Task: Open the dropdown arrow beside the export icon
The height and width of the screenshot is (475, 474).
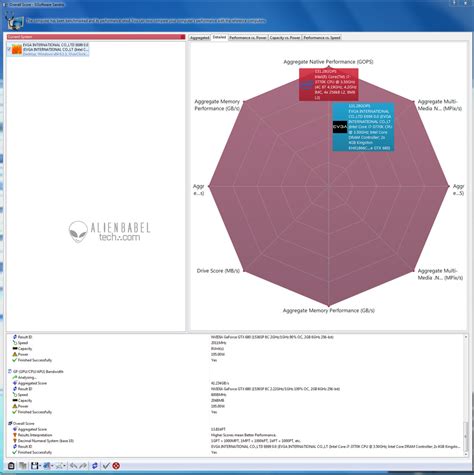Action: click(x=52, y=466)
